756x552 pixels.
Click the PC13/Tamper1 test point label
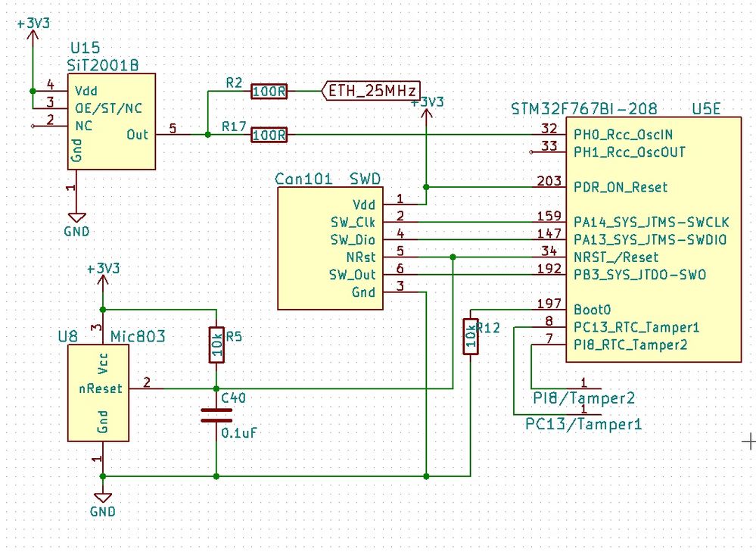coord(583,424)
